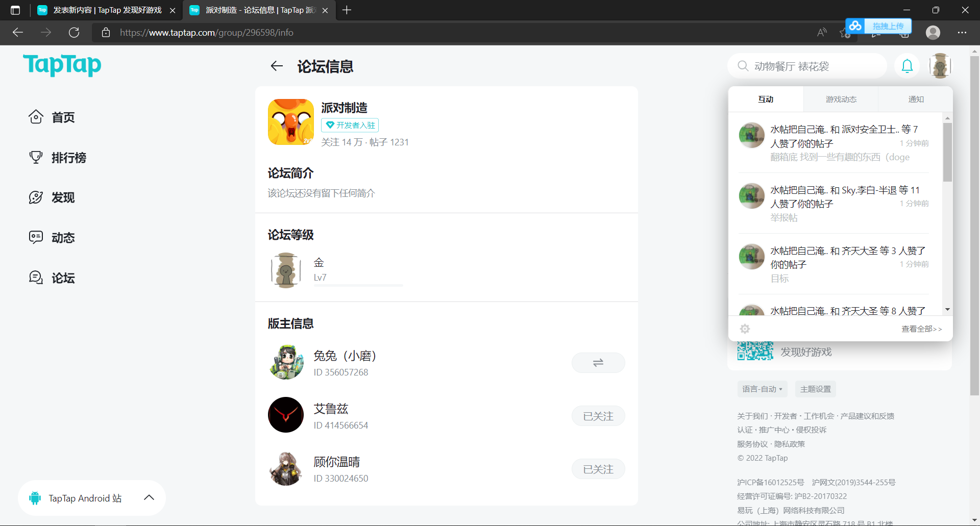
Task: Click the 工作机会 link
Action: coord(819,416)
